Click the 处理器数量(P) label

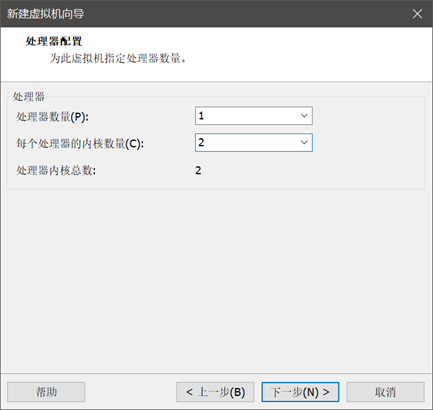53,117
